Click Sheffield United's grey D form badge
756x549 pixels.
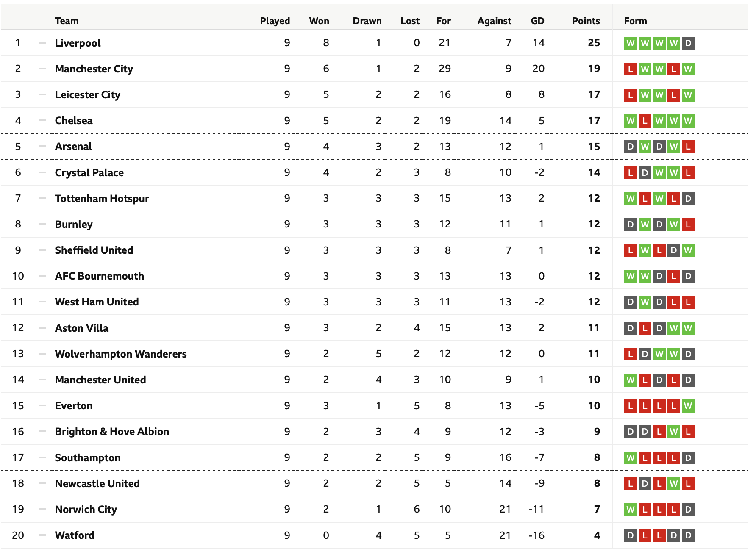[x=674, y=250]
